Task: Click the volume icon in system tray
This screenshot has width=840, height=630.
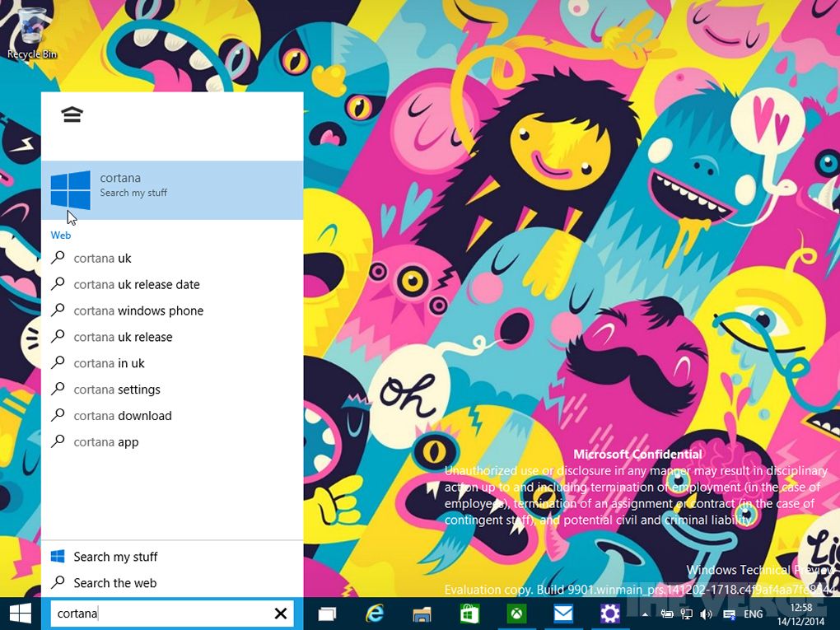Action: 706,614
